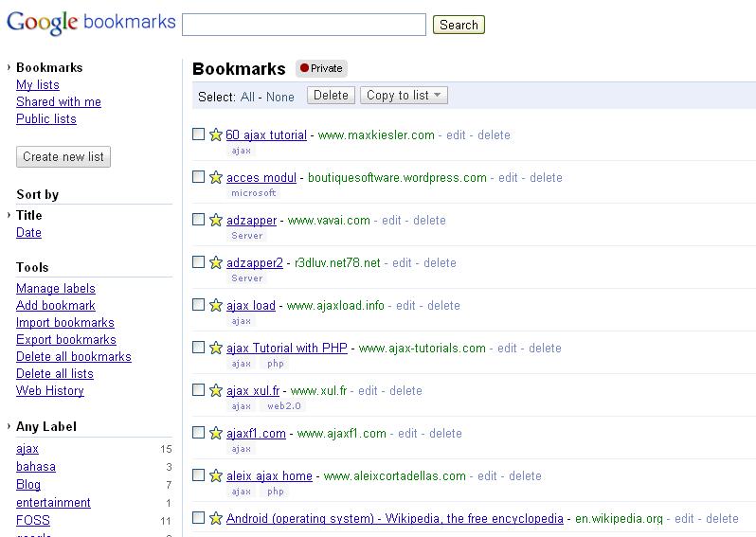Click the star beside Android Wikipedia bookmark
The width and height of the screenshot is (756, 537).
click(x=215, y=518)
